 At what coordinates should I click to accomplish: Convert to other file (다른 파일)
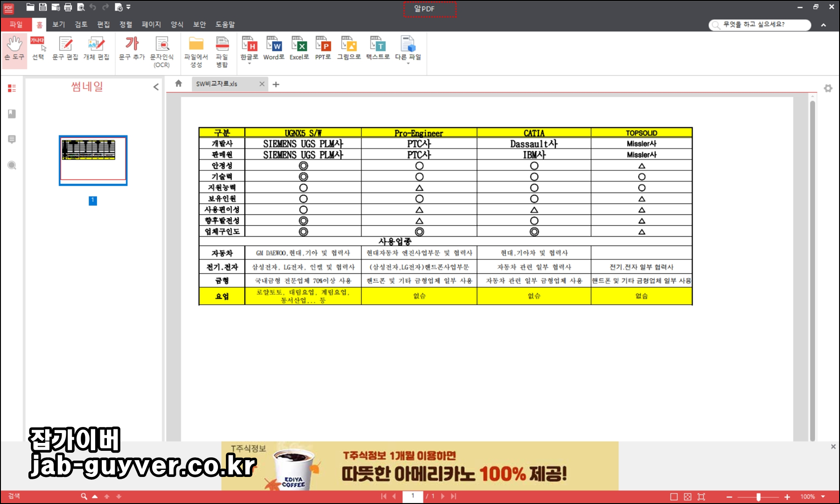408,49
